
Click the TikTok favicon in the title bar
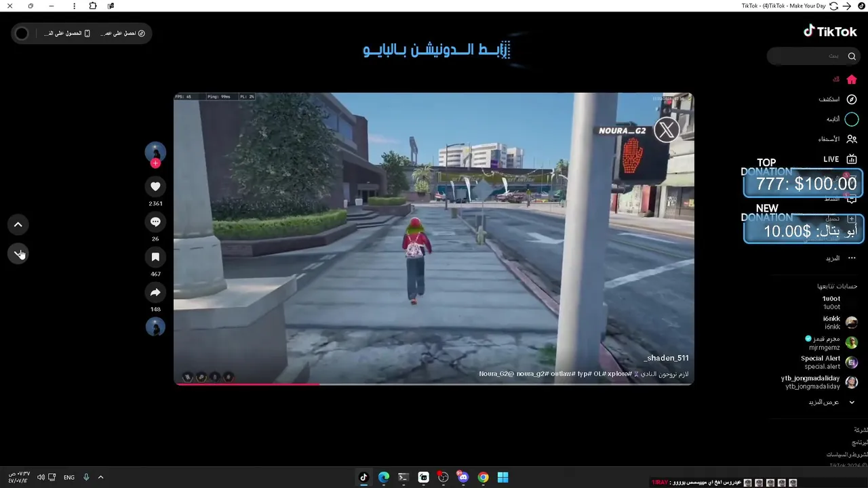click(x=862, y=6)
